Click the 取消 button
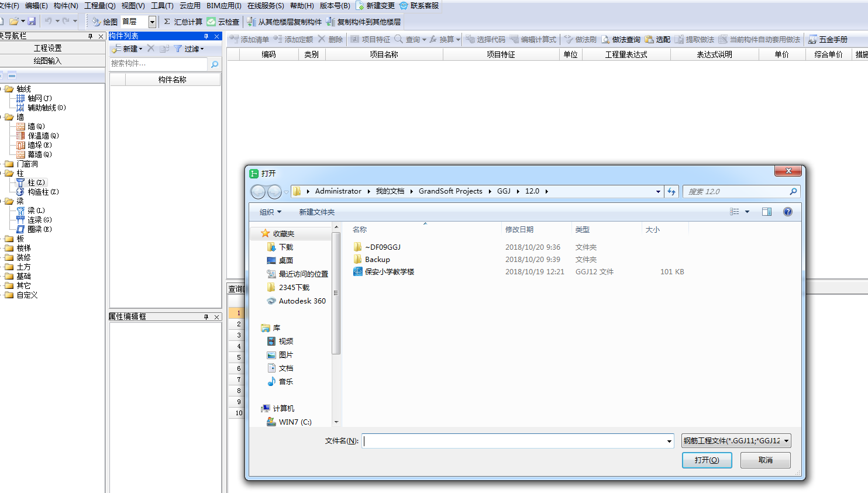 coord(766,460)
